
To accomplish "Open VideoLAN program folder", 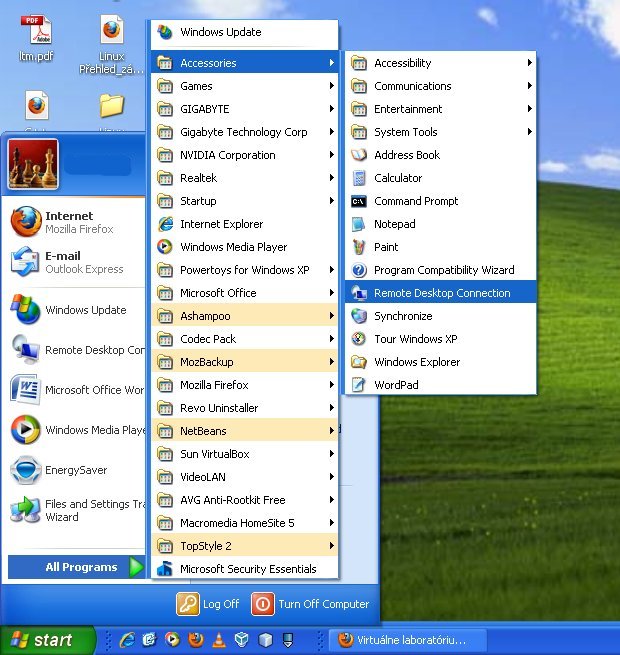I will 244,477.
